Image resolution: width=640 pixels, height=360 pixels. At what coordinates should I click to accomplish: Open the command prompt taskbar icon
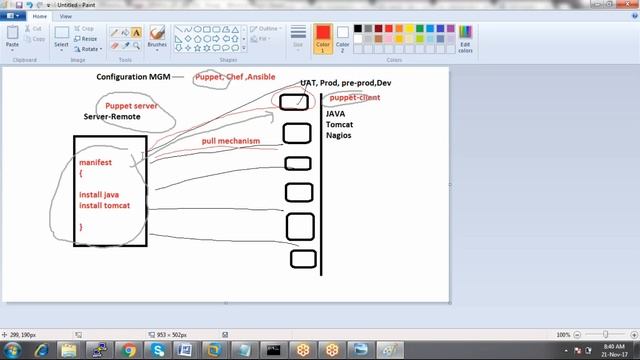273,350
